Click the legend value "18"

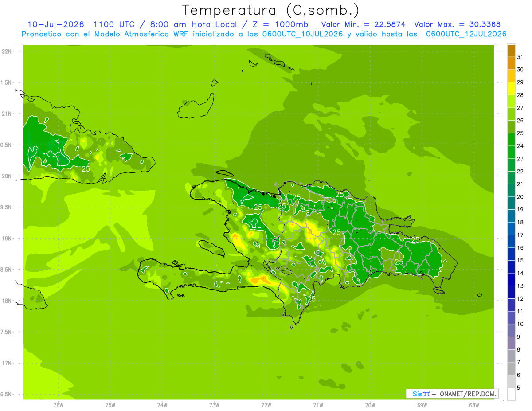click(520, 223)
